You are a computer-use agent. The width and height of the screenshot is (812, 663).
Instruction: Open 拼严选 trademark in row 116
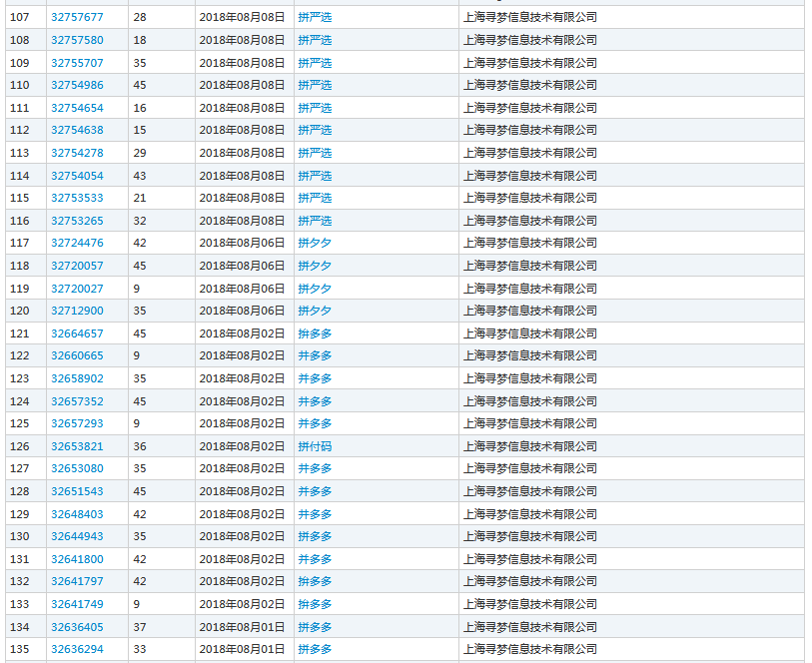(x=315, y=221)
